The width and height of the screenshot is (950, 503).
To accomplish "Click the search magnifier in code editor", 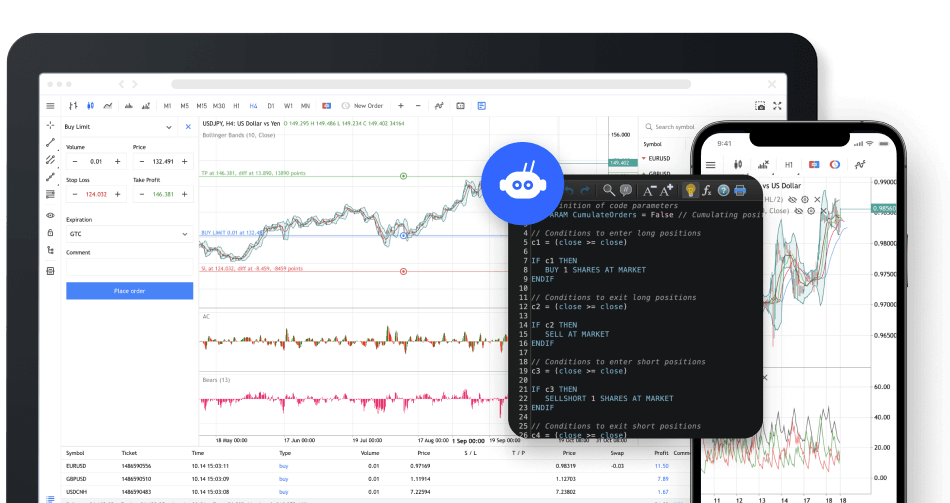I will point(609,190).
